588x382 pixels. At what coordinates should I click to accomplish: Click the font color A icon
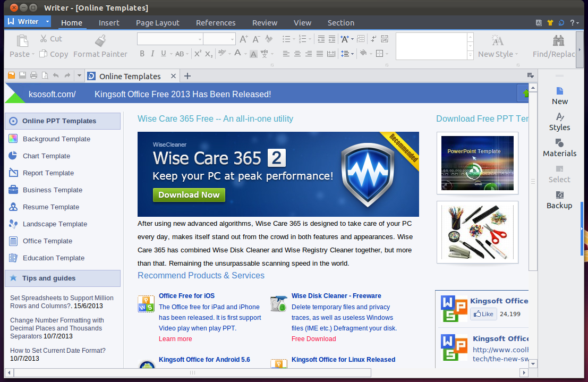[237, 53]
